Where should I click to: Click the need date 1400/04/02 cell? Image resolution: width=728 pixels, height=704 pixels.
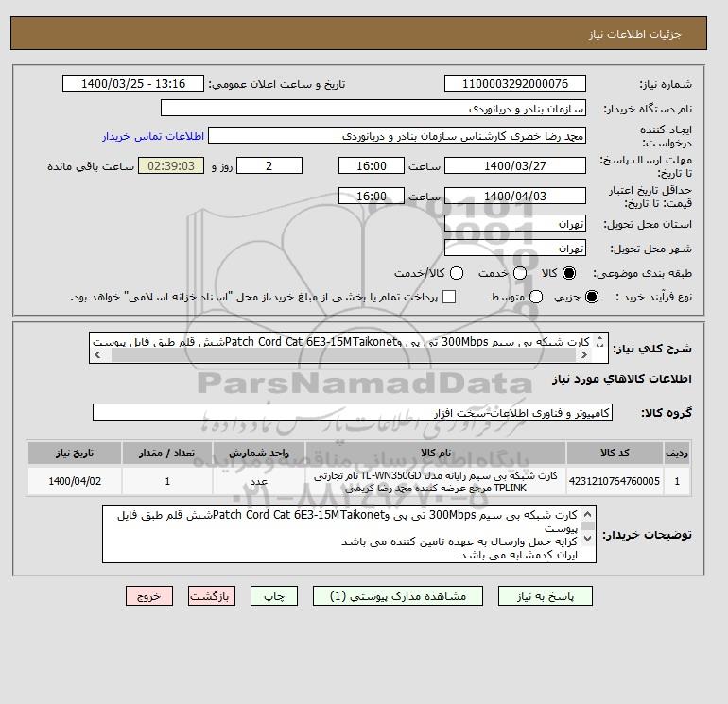tap(75, 481)
